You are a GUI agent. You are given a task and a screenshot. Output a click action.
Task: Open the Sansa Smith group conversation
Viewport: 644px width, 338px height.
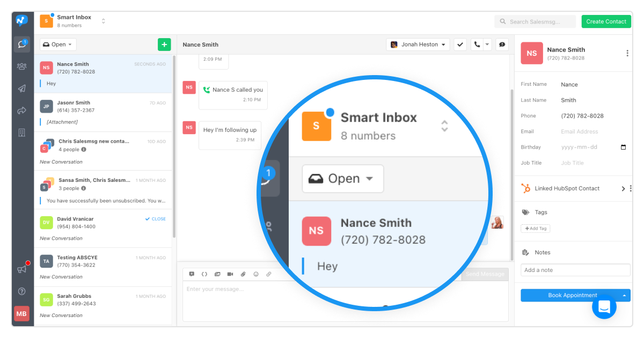point(103,189)
